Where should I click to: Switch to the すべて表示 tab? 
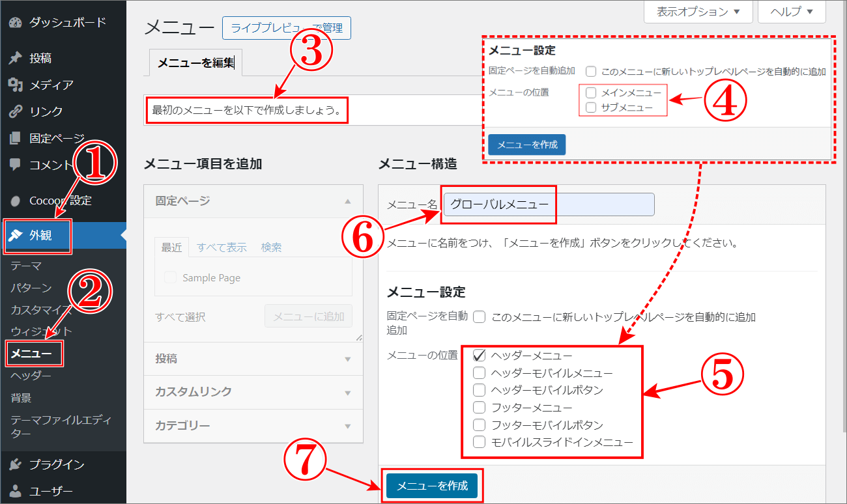point(222,247)
